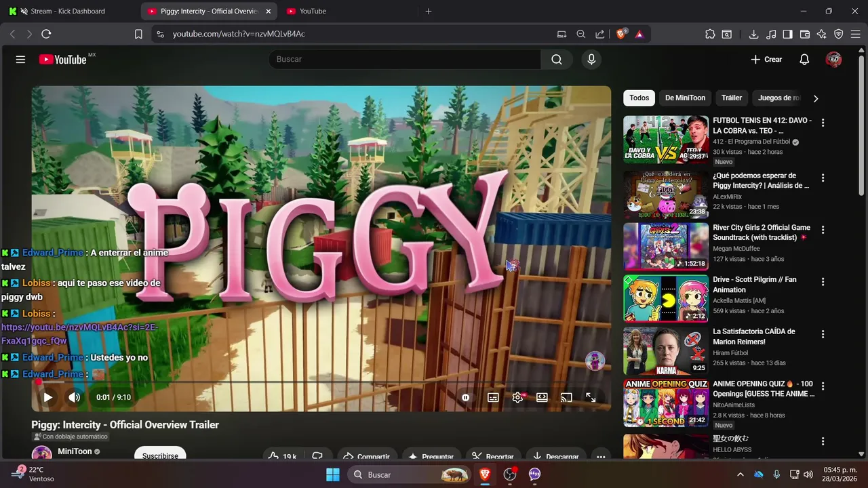Close the Piggy: Intercity browser tab
Screen dimensions: 868x488
[x=269, y=12]
